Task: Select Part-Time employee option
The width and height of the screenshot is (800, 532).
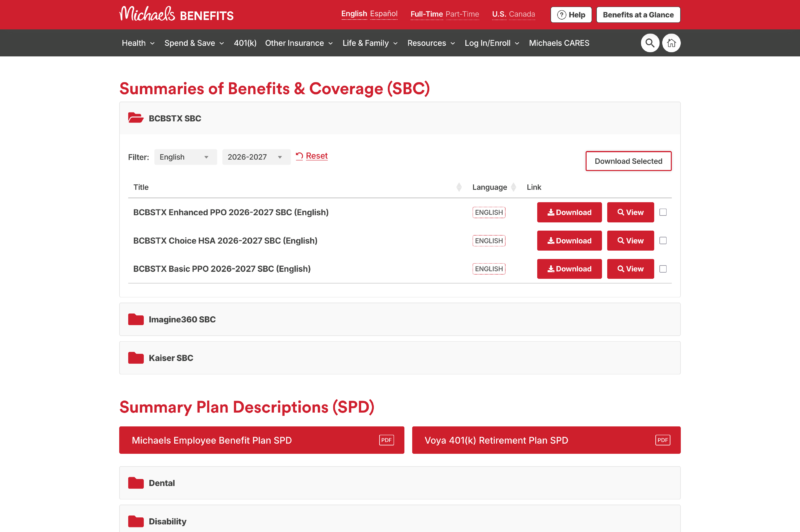Action: 462,14
